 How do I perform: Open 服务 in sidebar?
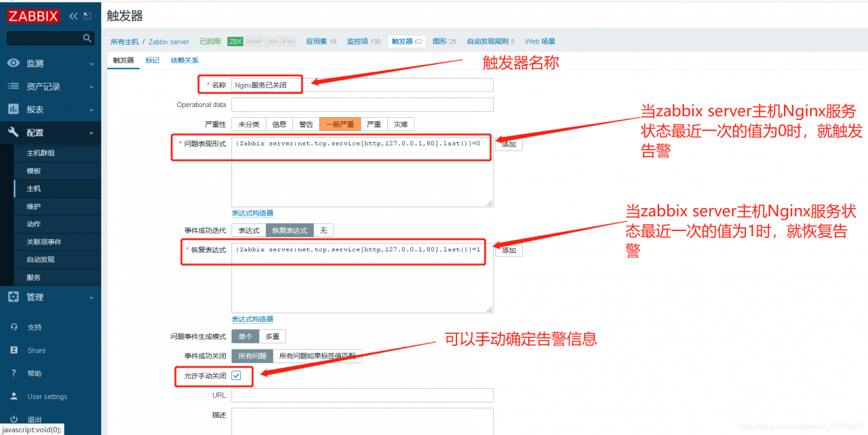click(34, 277)
